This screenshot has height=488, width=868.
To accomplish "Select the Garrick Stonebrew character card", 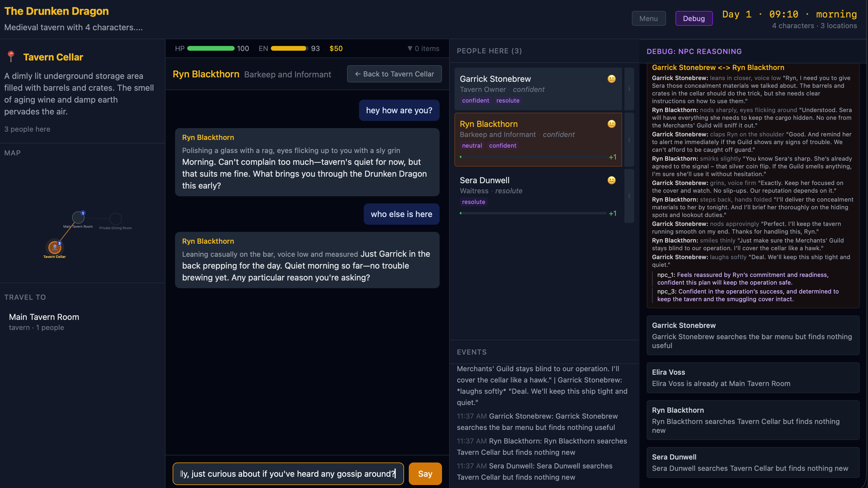I will (x=538, y=89).
